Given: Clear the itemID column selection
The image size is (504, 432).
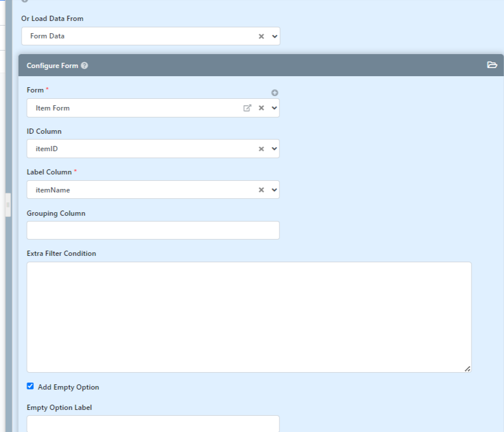Looking at the screenshot, I should [x=261, y=149].
